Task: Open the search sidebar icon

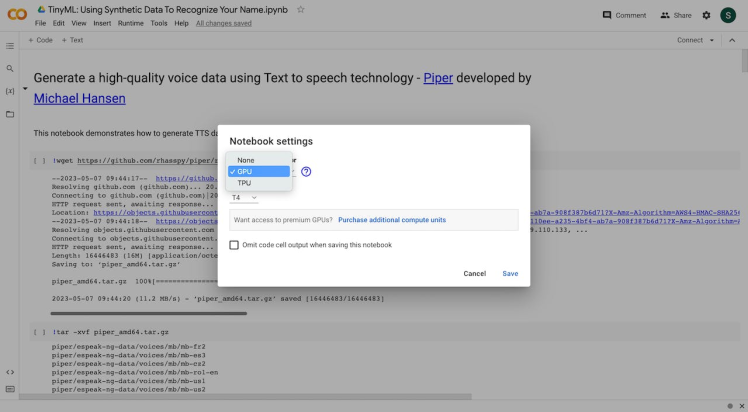Action: pyautogui.click(x=10, y=69)
